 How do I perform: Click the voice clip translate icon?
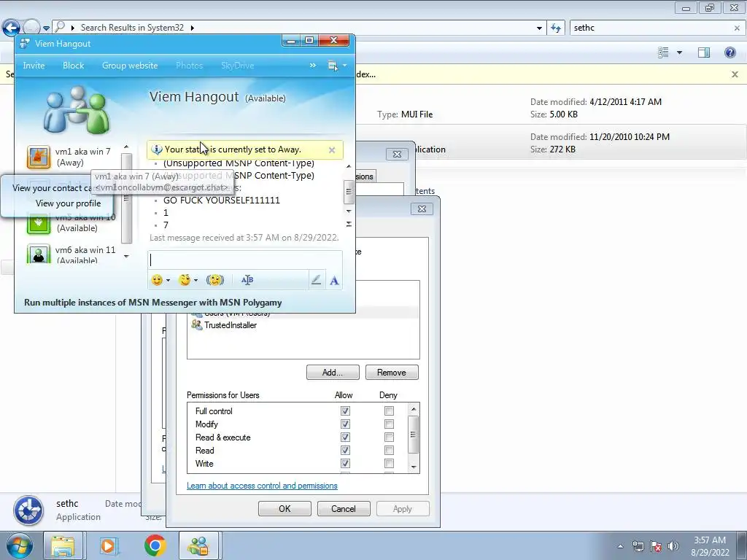(x=247, y=280)
